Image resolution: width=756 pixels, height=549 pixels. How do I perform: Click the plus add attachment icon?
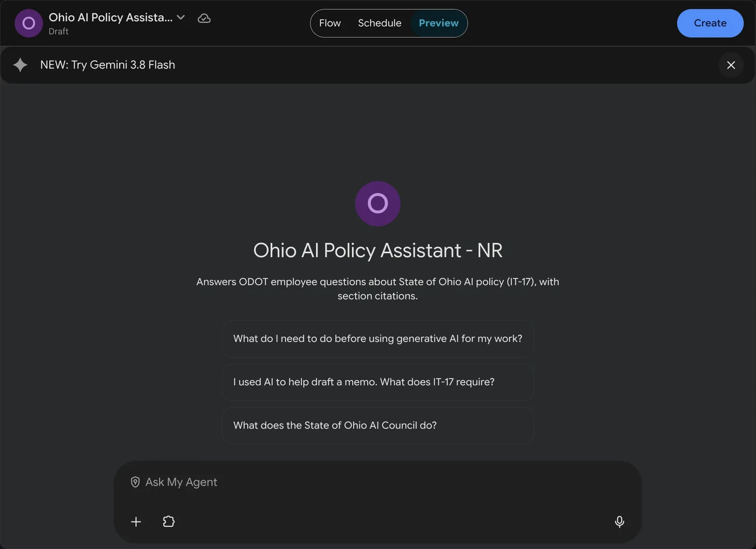click(x=136, y=521)
